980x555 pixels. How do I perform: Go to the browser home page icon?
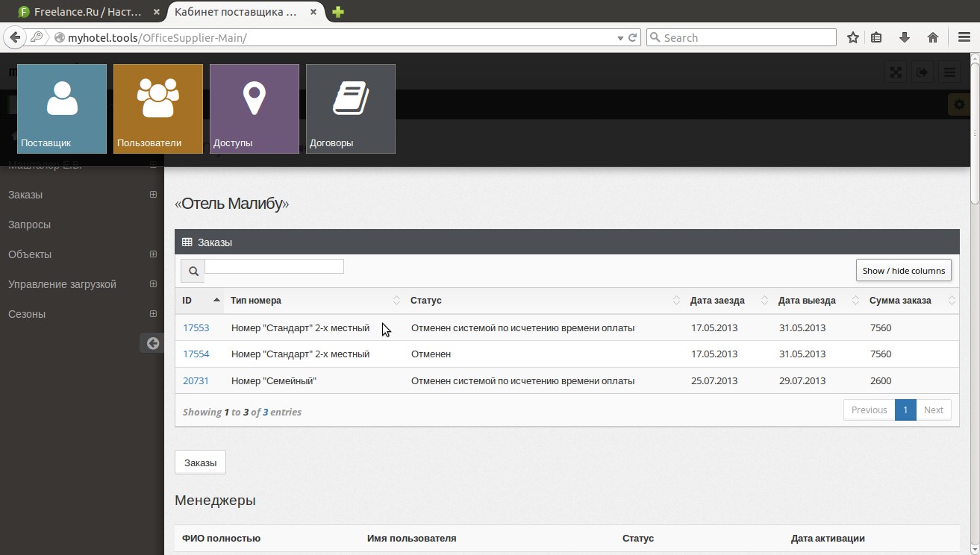(x=932, y=37)
